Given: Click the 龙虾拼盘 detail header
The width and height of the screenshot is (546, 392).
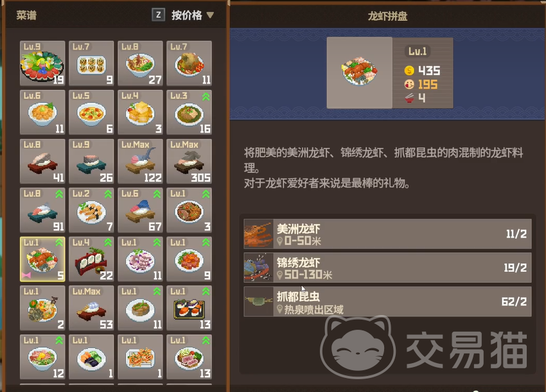Looking at the screenshot, I should click(387, 16).
